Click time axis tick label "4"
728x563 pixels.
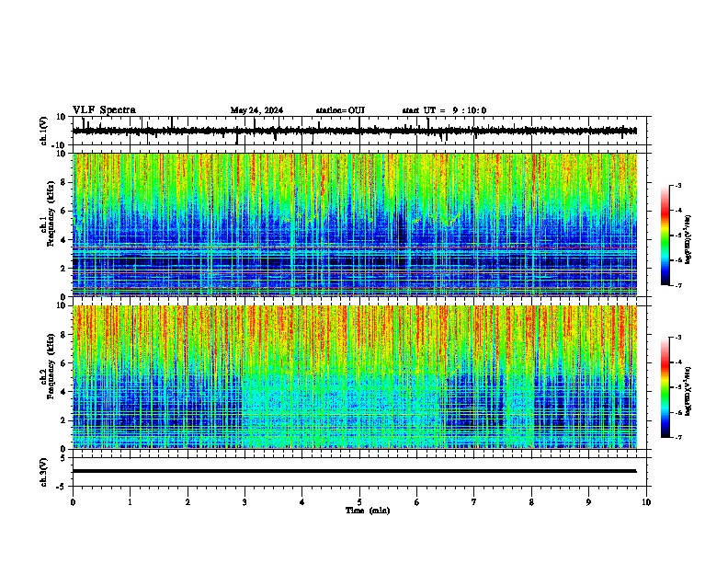tap(302, 502)
